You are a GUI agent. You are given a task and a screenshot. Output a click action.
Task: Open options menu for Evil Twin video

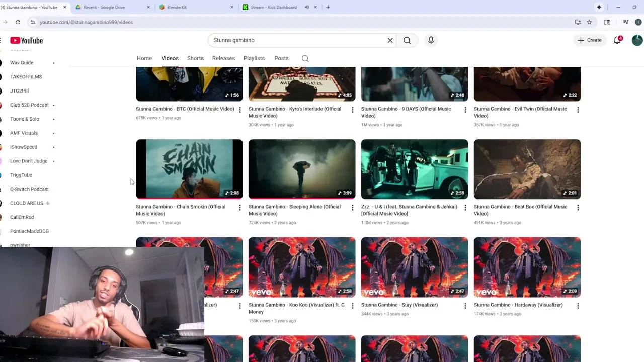point(578,109)
